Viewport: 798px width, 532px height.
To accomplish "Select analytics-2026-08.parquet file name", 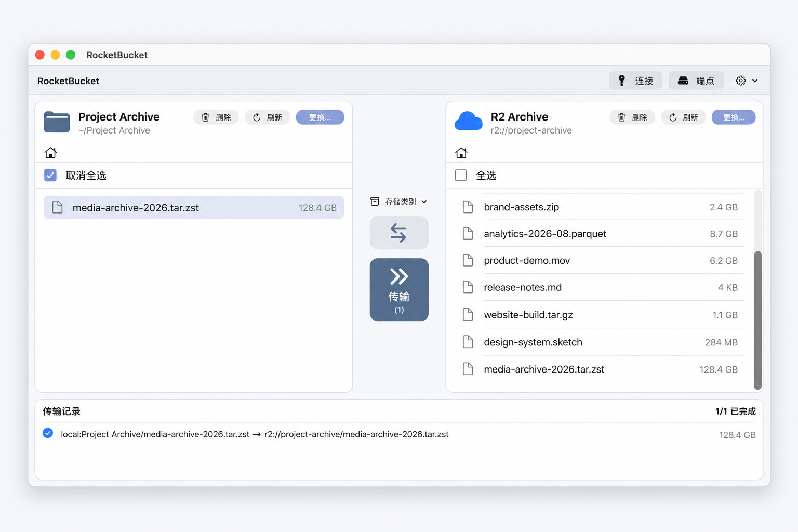I will tap(545, 234).
